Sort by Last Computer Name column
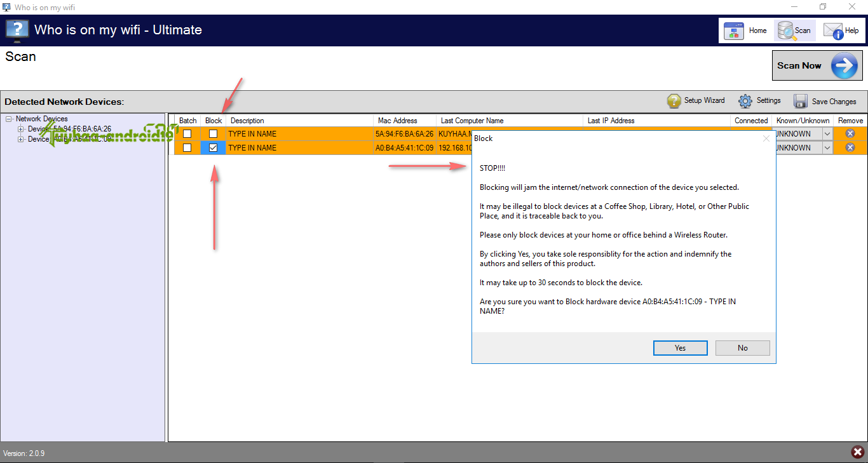Screen dimensions: 868x463 [510, 121]
